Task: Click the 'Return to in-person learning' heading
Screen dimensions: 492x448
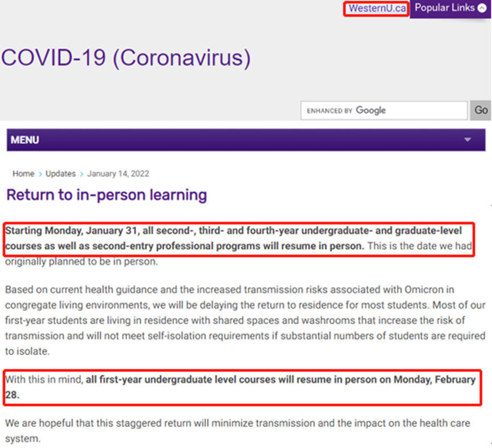Action: coord(107,195)
